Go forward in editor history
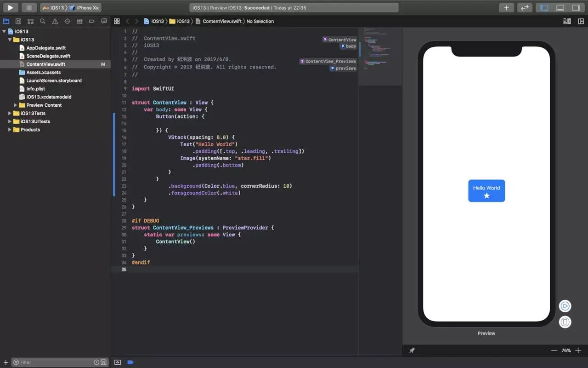 point(136,21)
